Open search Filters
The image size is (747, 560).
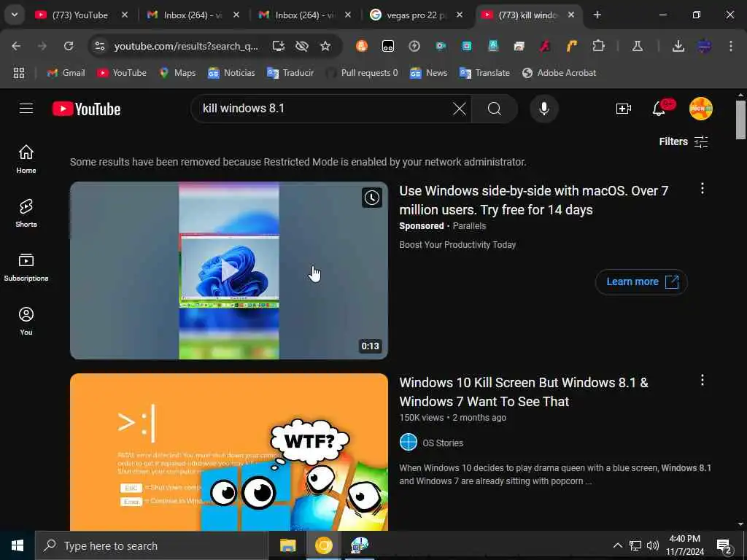pos(684,141)
